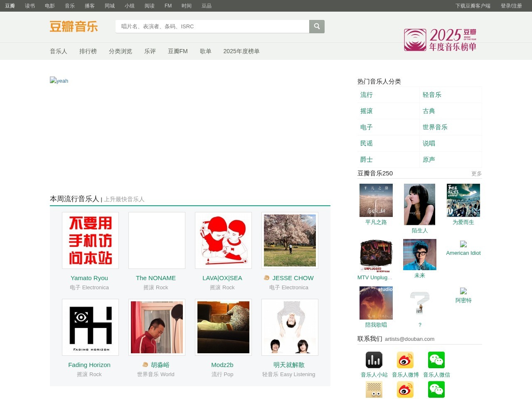532x399 pixels.
Task: Open 分类浏览 navigation item
Action: (121, 51)
